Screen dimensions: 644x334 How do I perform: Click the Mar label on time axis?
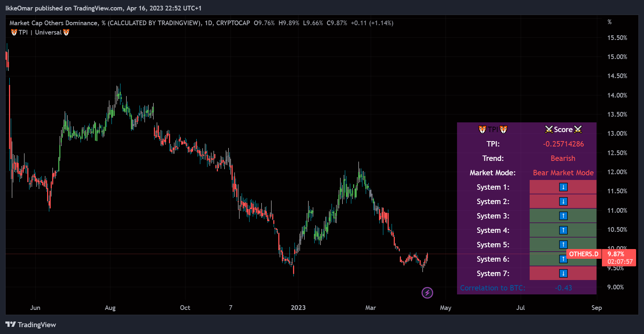tap(370, 308)
